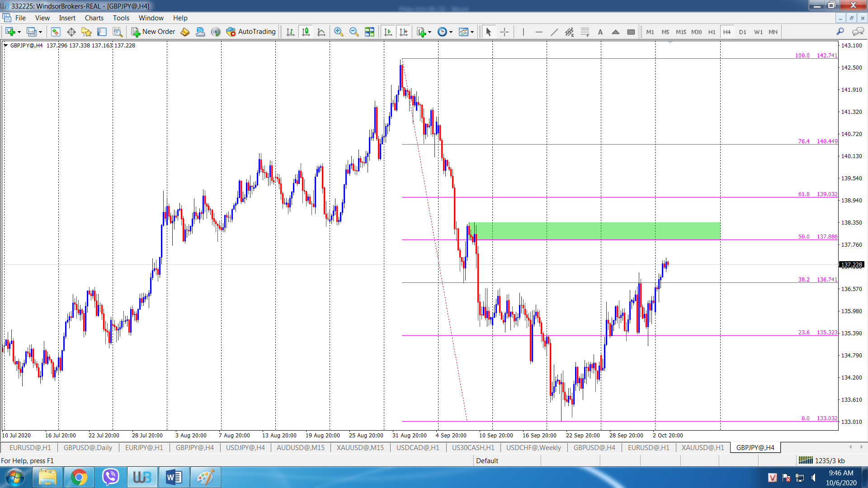Open the Terminal window icon
The height and width of the screenshot is (488, 868).
pyautogui.click(x=102, y=32)
